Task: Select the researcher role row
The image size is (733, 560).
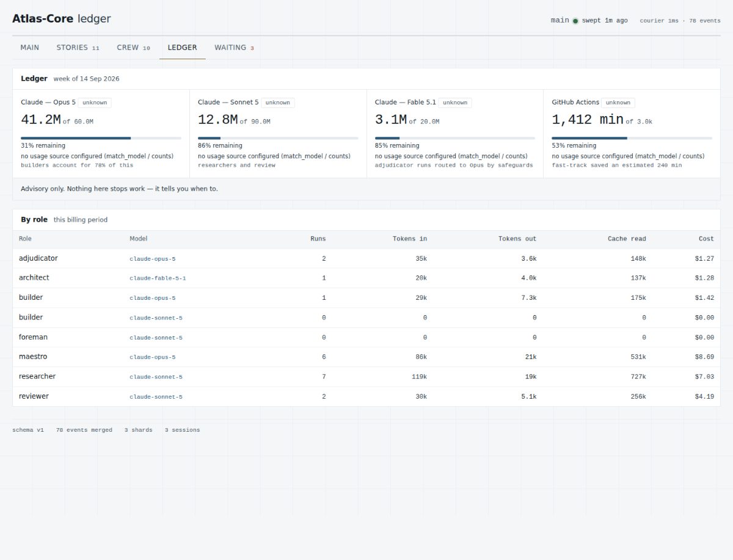Action: [366, 377]
